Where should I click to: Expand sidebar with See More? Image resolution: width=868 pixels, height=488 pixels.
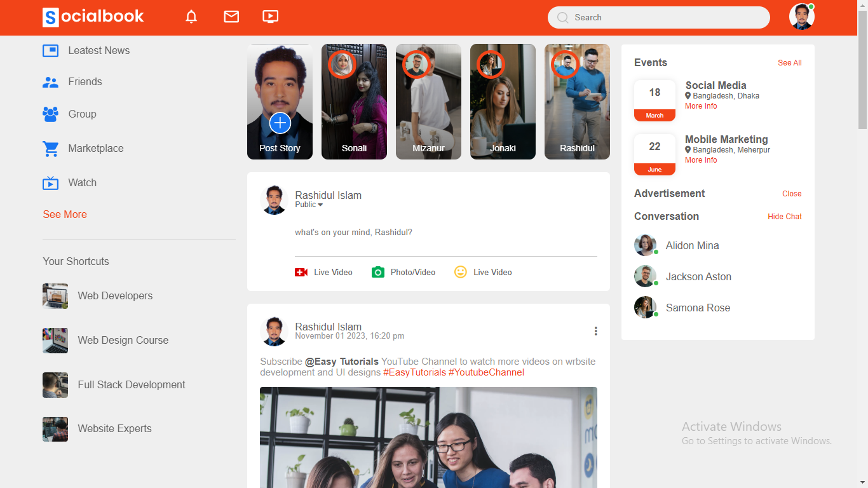[x=65, y=215]
